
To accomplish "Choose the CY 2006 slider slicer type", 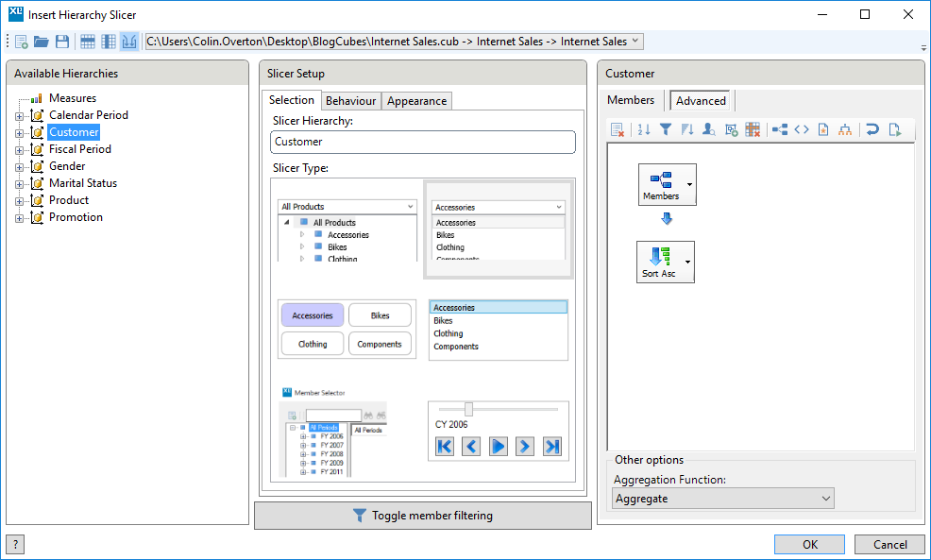I will [499, 432].
